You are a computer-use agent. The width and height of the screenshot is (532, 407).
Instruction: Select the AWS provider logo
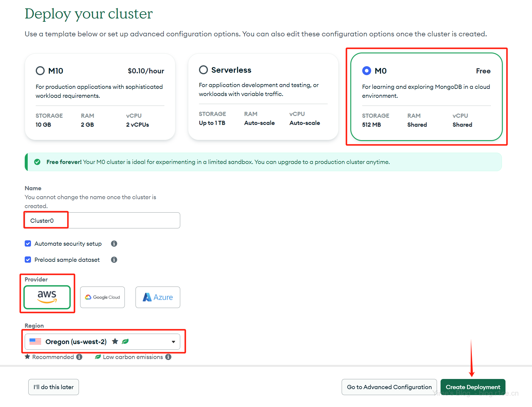coord(47,297)
